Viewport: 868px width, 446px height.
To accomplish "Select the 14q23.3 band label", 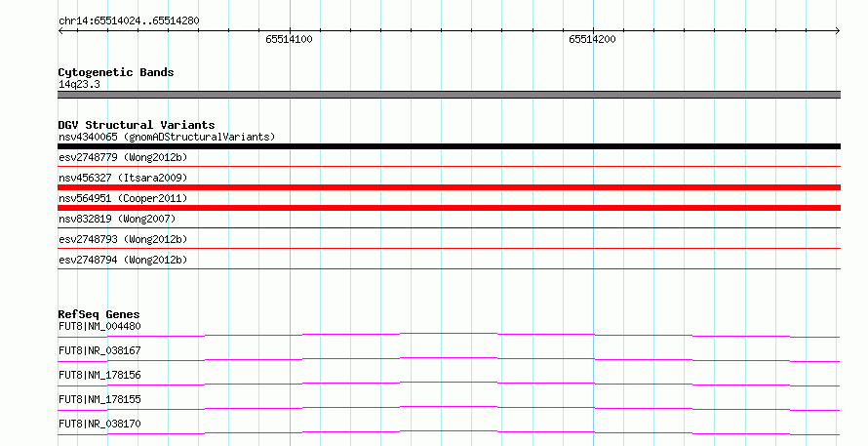I will [x=79, y=84].
